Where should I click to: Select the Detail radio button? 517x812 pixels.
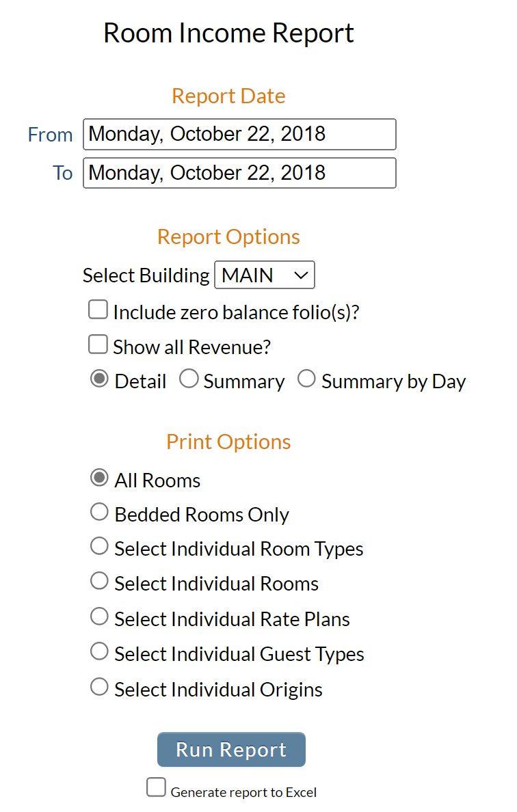(99, 379)
